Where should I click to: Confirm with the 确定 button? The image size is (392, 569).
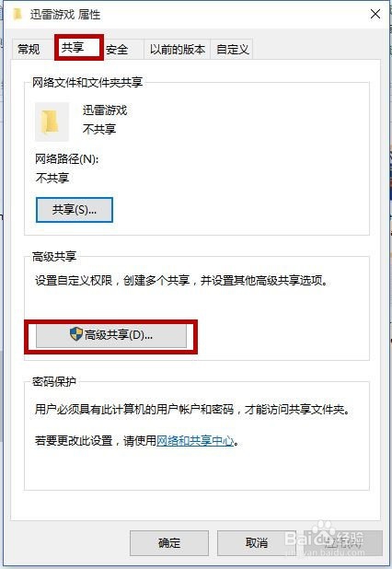[x=169, y=543]
